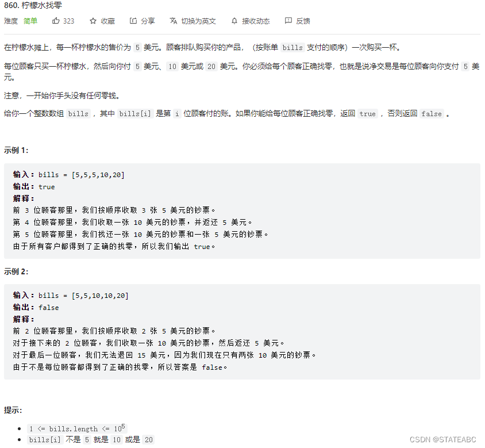Click the 难度 difficulty icon area
Image resolution: width=485 pixels, height=448 pixels.
[x=10, y=21]
